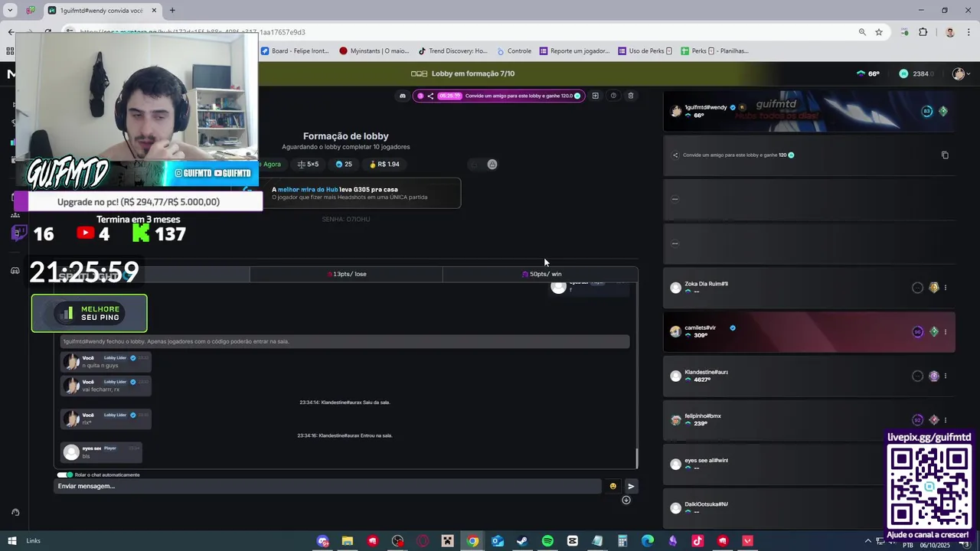The image size is (980, 551).
Task: Select the 50pts/ win tab
Action: pos(541,274)
